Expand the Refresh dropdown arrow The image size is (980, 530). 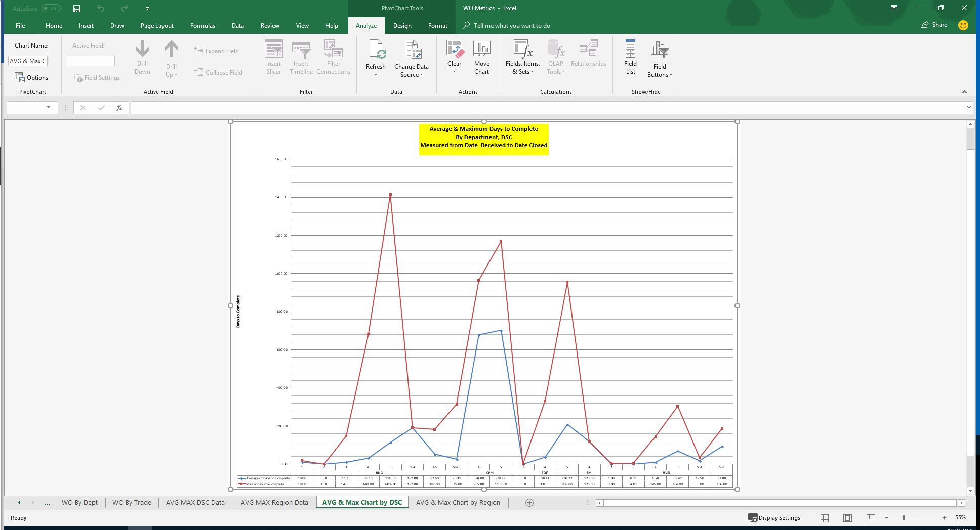376,75
